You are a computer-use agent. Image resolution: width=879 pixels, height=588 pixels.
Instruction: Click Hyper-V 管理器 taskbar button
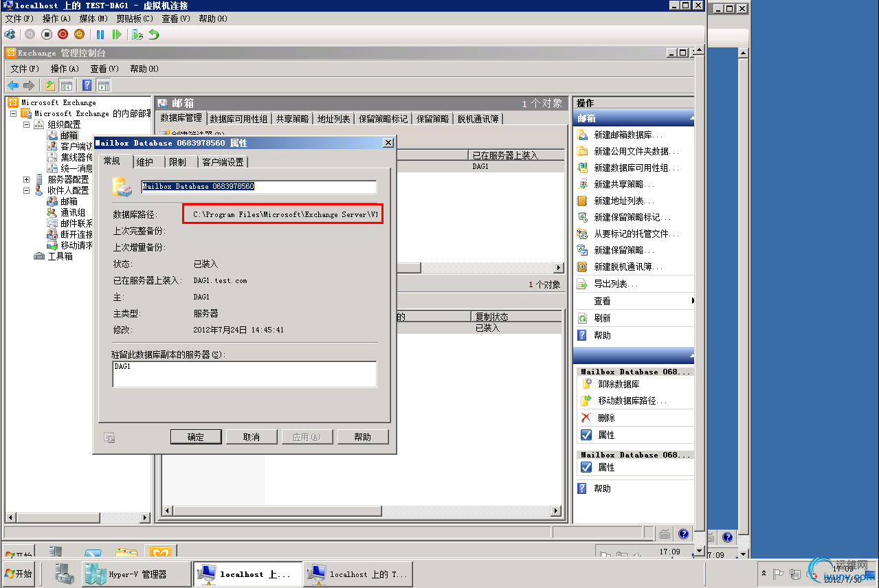135,574
